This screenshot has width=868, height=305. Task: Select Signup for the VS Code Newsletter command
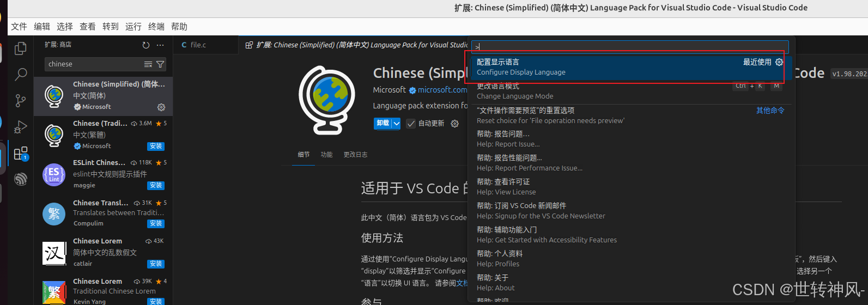point(630,211)
